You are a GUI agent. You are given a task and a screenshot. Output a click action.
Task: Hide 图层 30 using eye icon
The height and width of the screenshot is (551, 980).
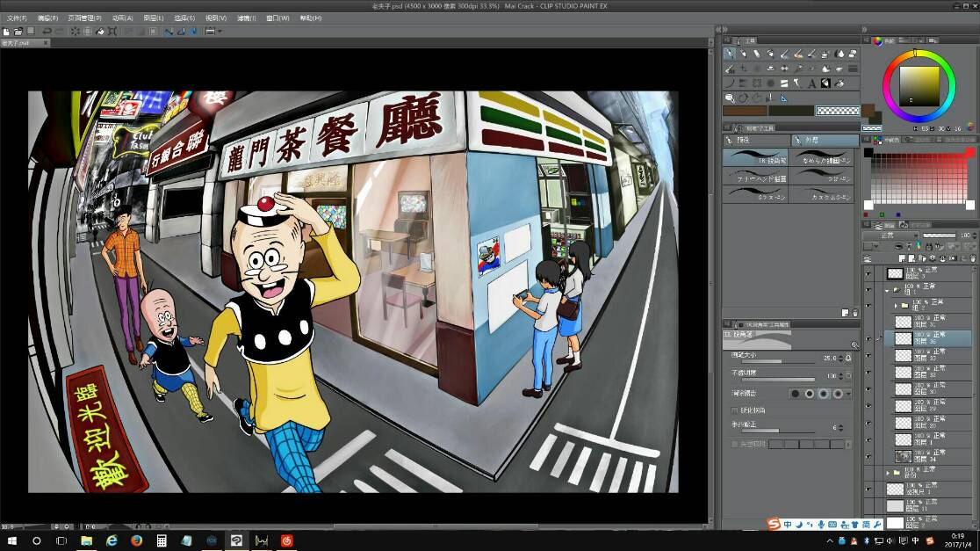pyautogui.click(x=868, y=389)
